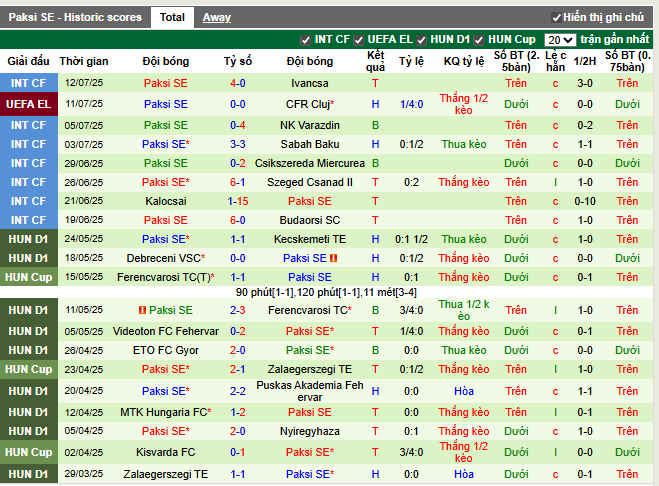Click the Kalocsai team name
The width and height of the screenshot is (659, 486).
pos(166,201)
